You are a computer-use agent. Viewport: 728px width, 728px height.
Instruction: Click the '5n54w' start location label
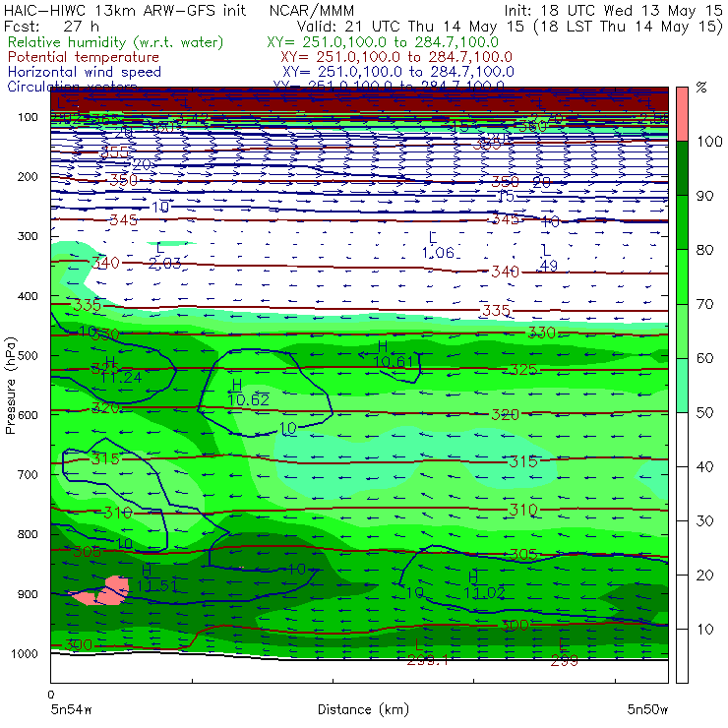pyautogui.click(x=72, y=709)
